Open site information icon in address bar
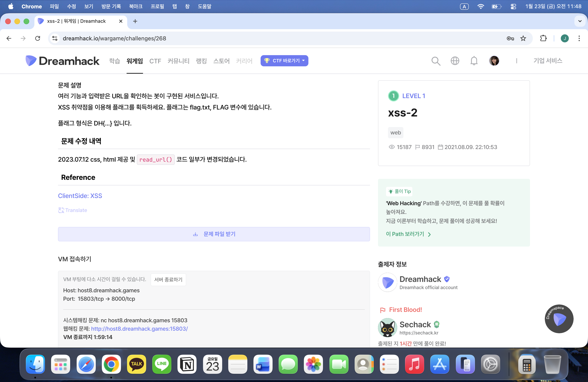588x382 pixels. [55, 38]
